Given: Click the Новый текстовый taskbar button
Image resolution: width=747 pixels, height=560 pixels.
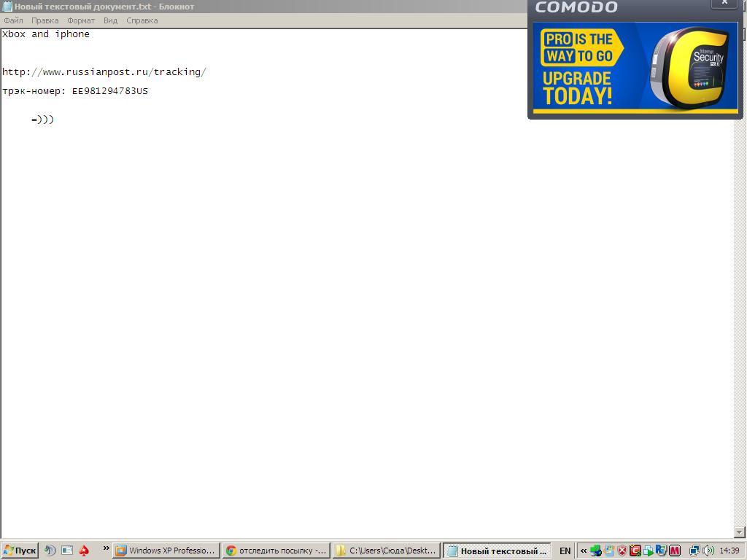Looking at the screenshot, I should [x=496, y=551].
